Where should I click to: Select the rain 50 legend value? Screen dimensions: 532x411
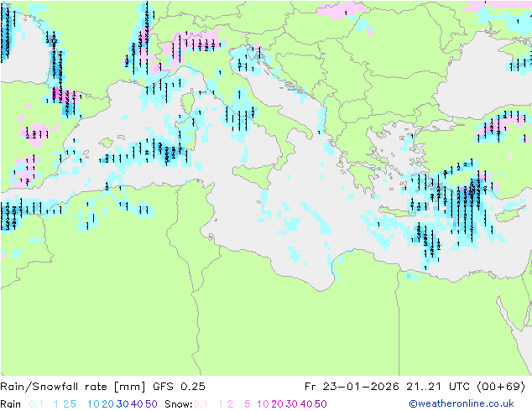coord(151,404)
